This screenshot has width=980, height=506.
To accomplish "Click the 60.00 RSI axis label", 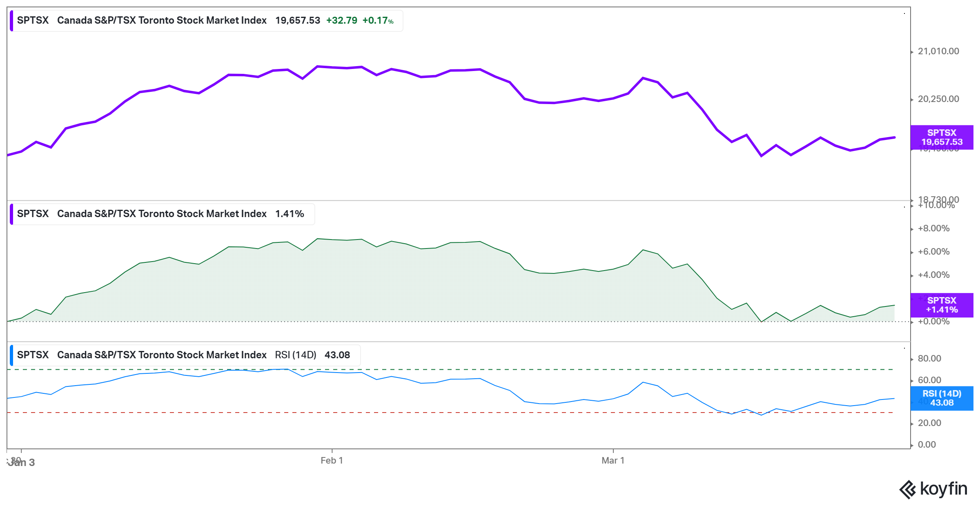I will coord(929,380).
